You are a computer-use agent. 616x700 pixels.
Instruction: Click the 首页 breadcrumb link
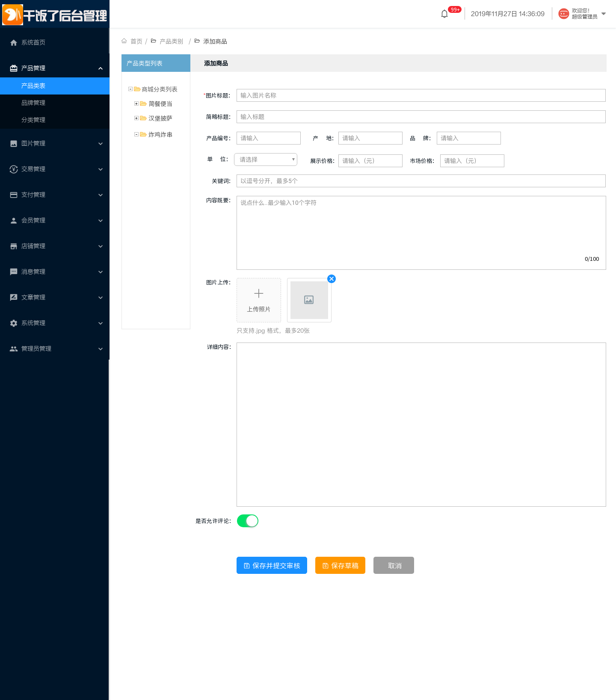coord(136,41)
